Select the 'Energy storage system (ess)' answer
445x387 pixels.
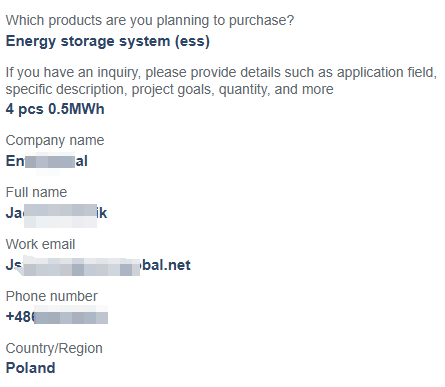click(108, 41)
